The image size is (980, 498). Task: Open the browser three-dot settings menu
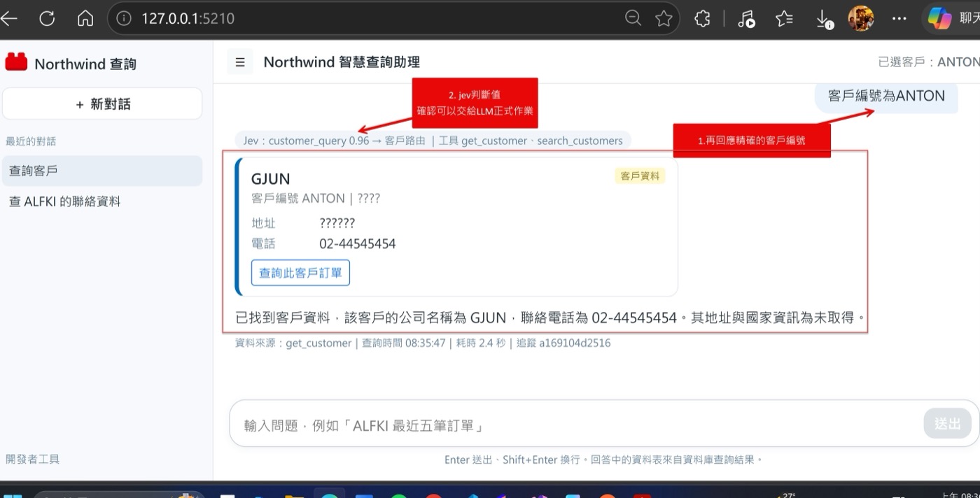click(899, 19)
